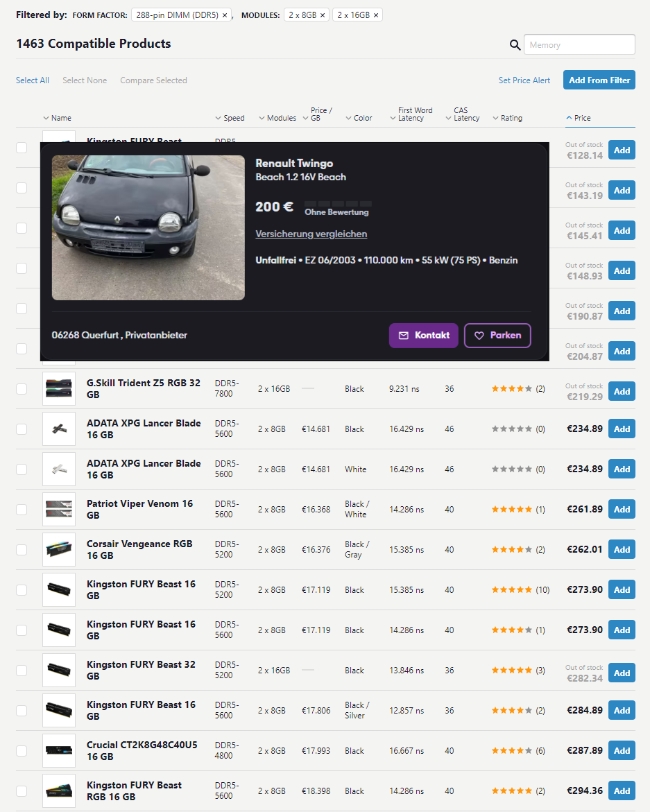650x812 pixels.
Task: Focus the Memory search field
Action: click(579, 45)
